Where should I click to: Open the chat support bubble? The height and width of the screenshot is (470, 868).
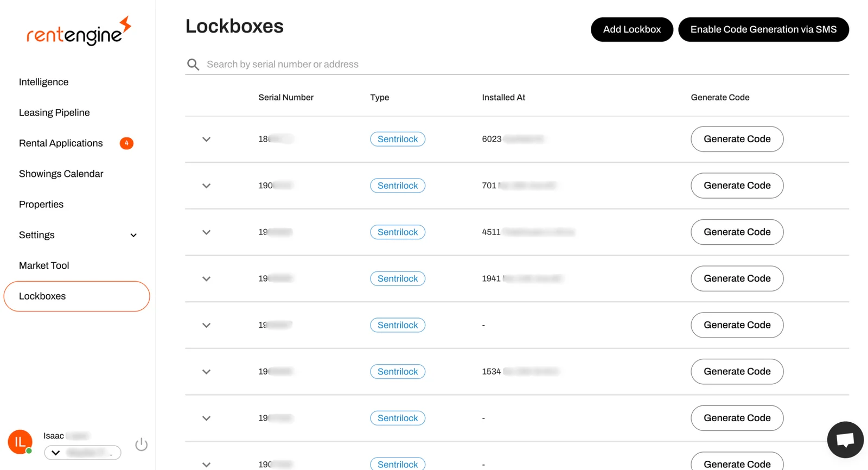[x=845, y=439]
